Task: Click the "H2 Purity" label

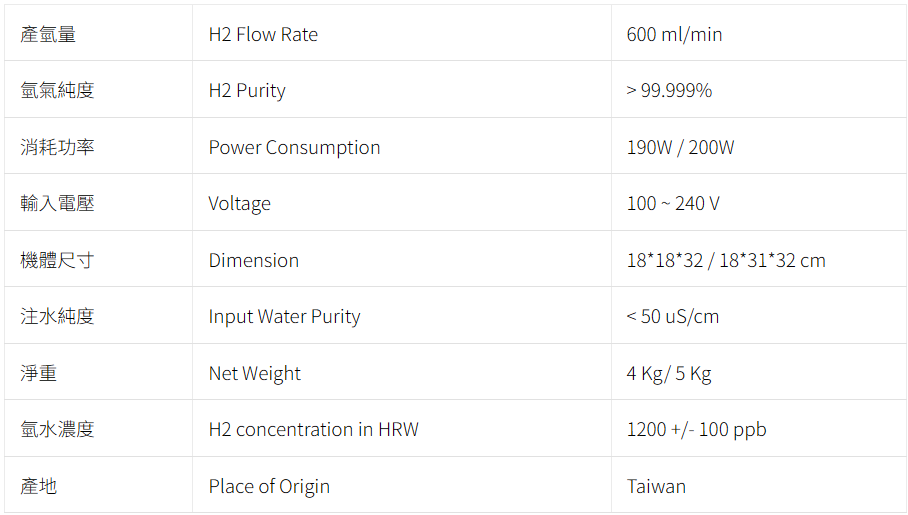Action: point(247,91)
